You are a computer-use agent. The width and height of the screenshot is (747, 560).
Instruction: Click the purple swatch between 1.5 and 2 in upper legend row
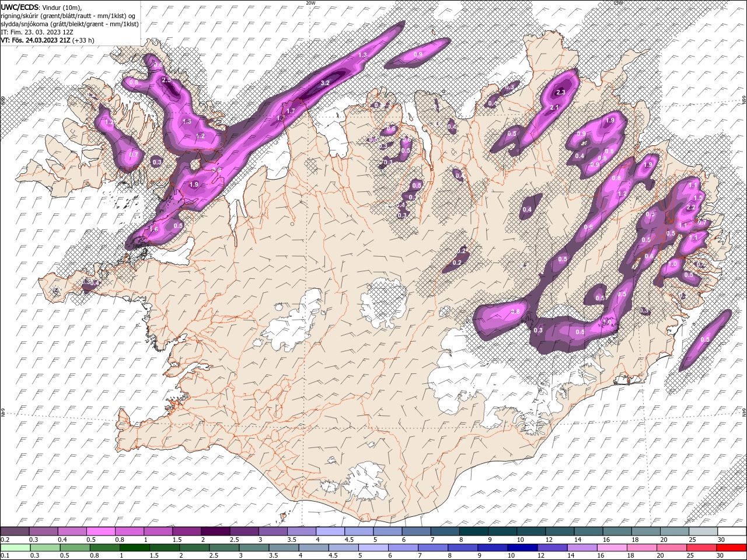point(187,531)
